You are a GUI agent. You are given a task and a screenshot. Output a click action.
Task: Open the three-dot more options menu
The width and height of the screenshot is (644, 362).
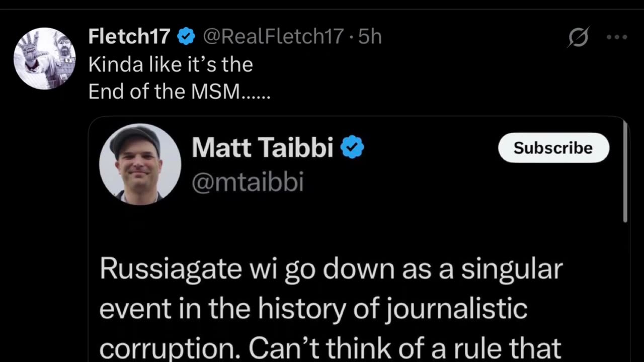point(616,38)
